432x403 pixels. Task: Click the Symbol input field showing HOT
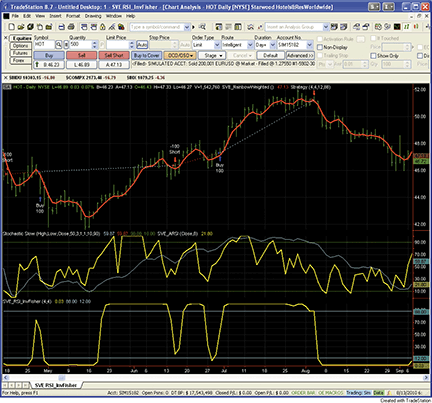click(x=44, y=44)
